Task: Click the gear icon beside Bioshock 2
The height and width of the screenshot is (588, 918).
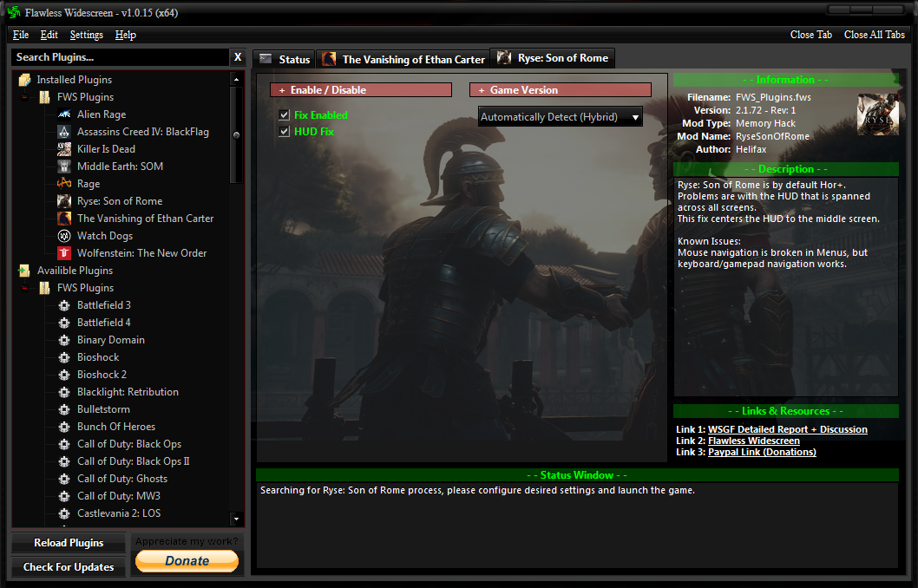Action: [x=64, y=375]
